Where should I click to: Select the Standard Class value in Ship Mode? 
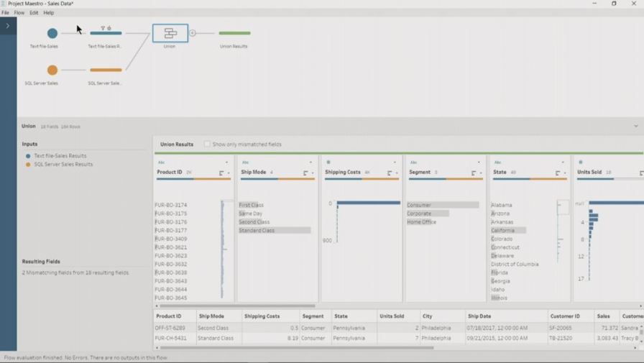[257, 231]
